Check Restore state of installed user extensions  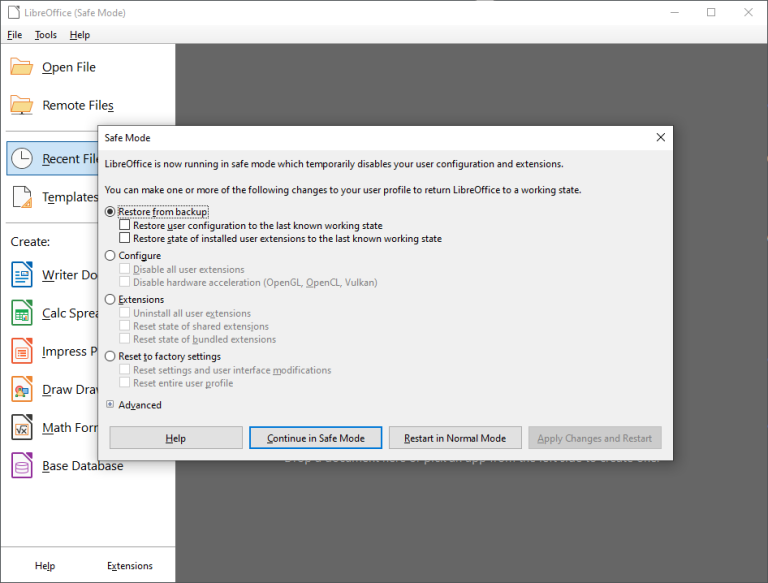coord(125,238)
